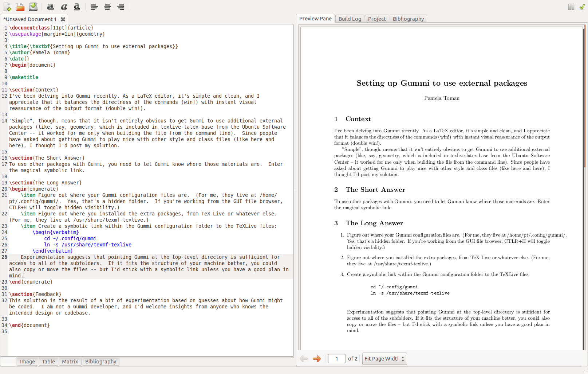Switch to the Build Log tab
Image resolution: width=588 pixels, height=374 pixels.
click(x=350, y=19)
